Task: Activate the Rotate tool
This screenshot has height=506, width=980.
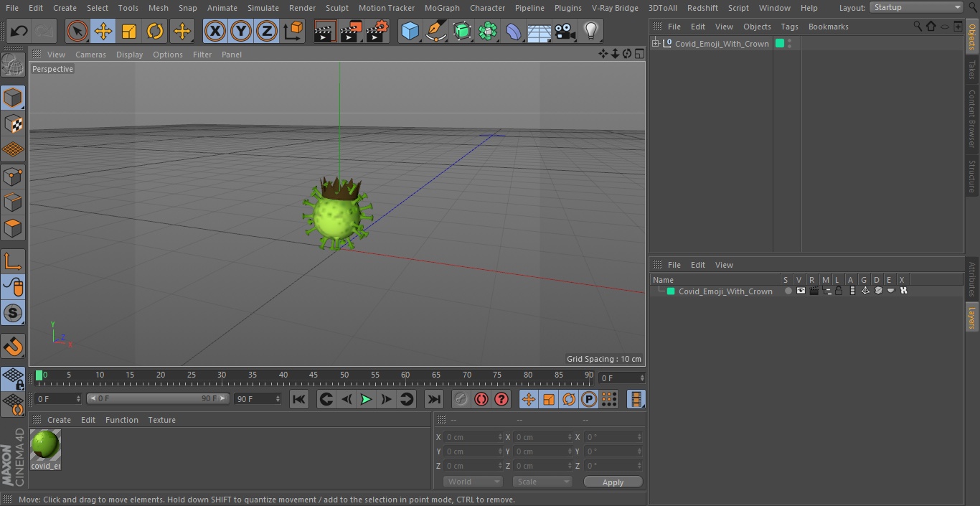Action: (155, 32)
